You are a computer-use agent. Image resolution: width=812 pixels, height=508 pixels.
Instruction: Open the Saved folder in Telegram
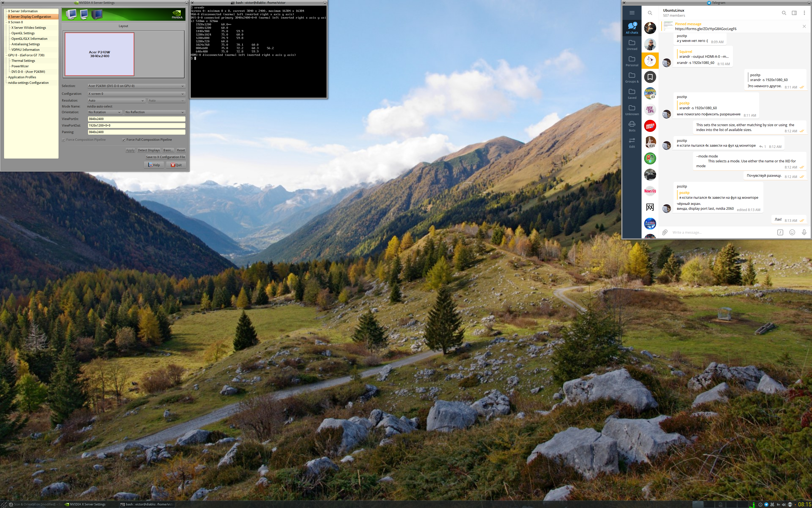[x=632, y=94]
